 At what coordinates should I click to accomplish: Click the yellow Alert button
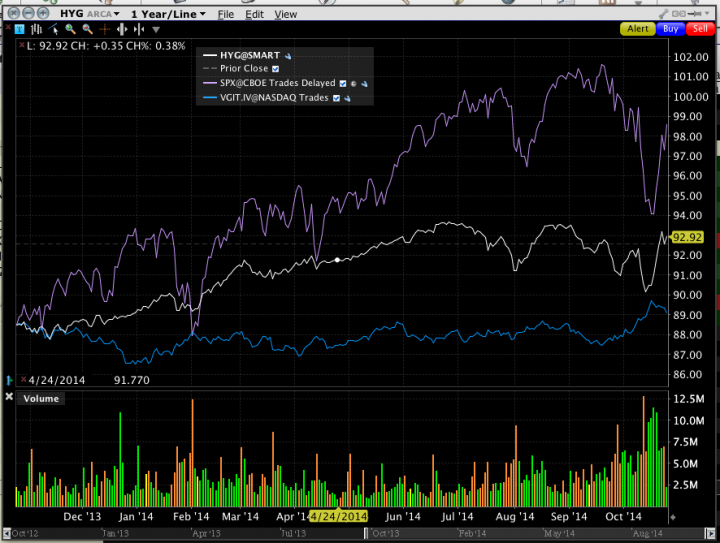pos(638,29)
